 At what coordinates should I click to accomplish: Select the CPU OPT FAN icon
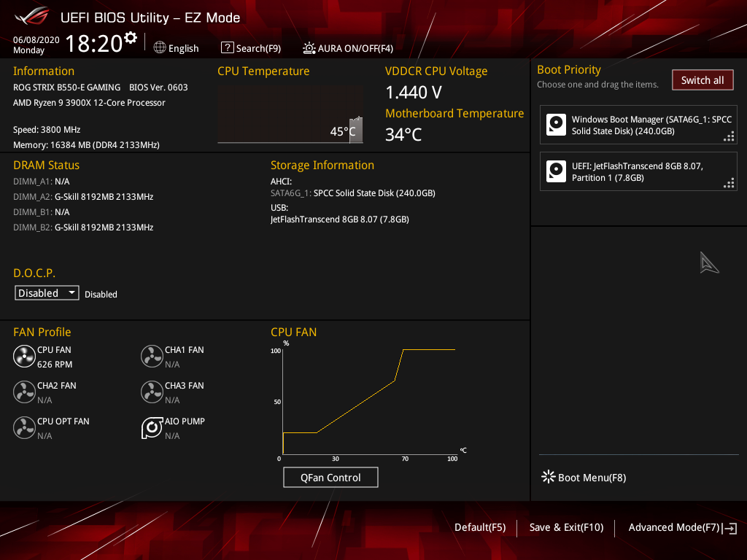click(x=24, y=428)
